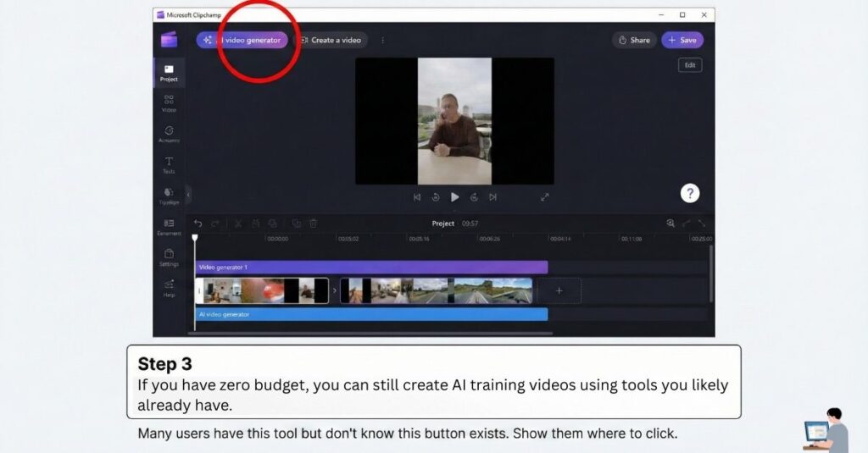Viewport: 868px width, 453px height.
Task: Click the duplicate clip icon
Action: [296, 224]
